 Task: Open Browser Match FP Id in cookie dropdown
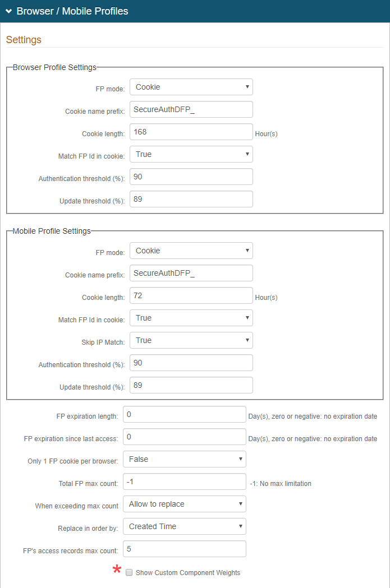[x=191, y=154]
